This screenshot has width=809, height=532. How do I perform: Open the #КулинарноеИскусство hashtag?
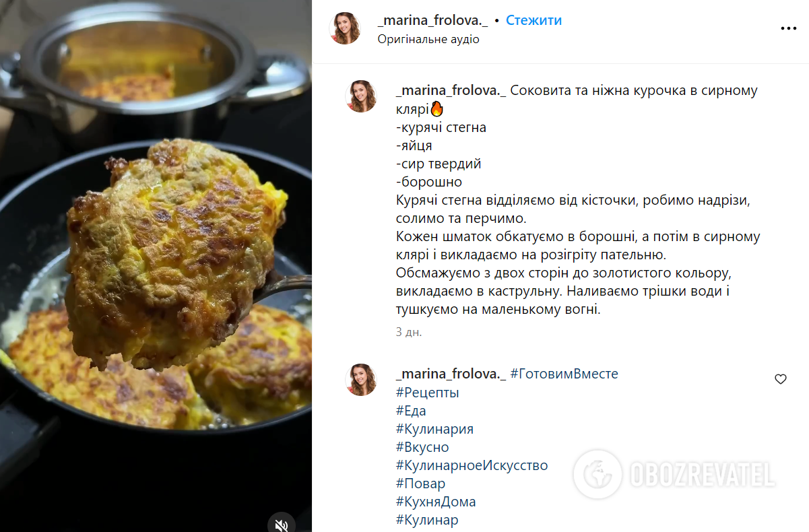(x=472, y=465)
